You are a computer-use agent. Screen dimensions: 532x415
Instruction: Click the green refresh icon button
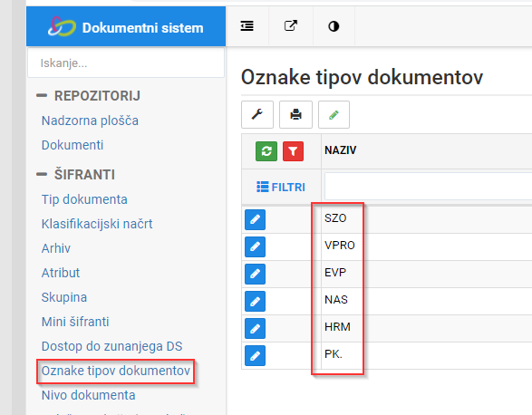(x=266, y=151)
